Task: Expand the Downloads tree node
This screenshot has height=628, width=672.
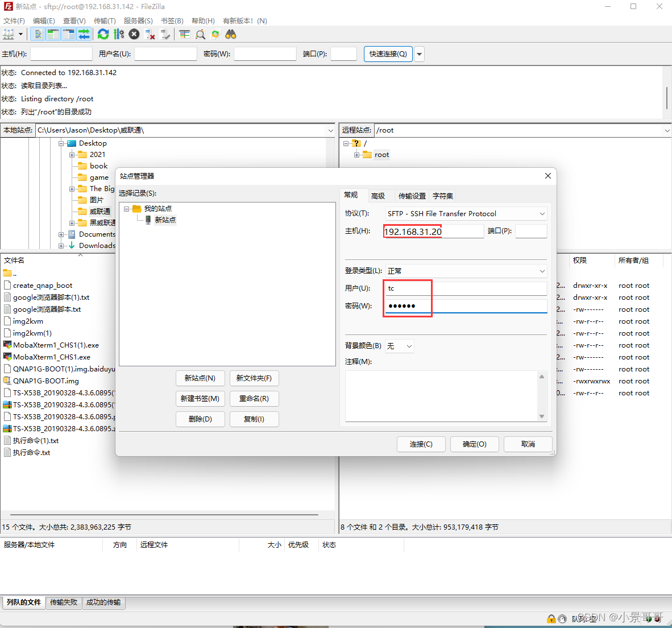Action: point(61,246)
